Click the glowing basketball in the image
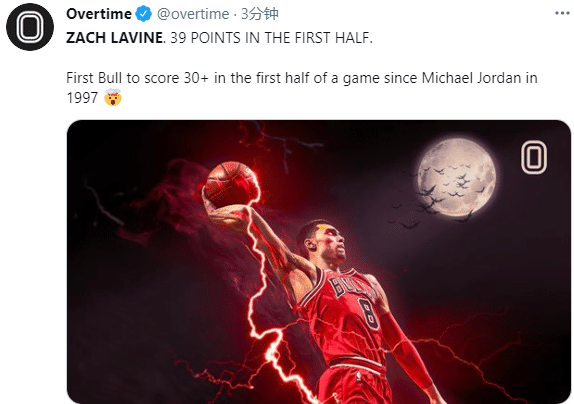574x404 pixels. (231, 185)
